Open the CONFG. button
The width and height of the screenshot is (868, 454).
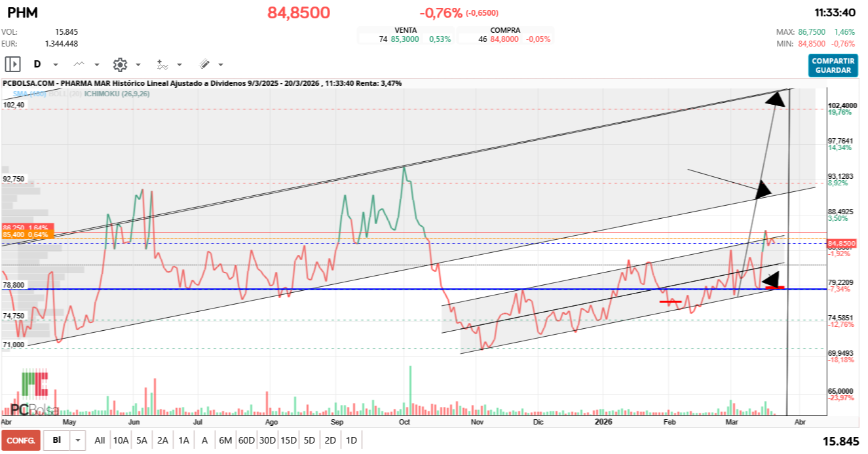point(21,440)
